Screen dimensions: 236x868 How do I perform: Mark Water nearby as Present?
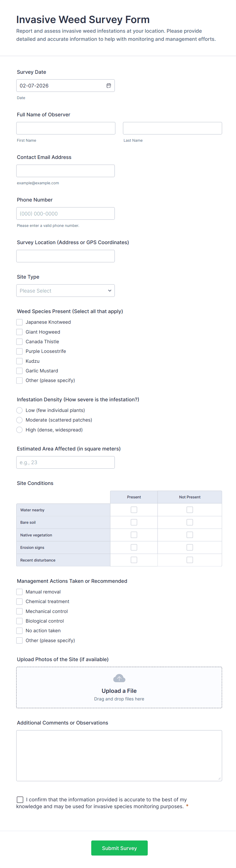click(x=134, y=510)
